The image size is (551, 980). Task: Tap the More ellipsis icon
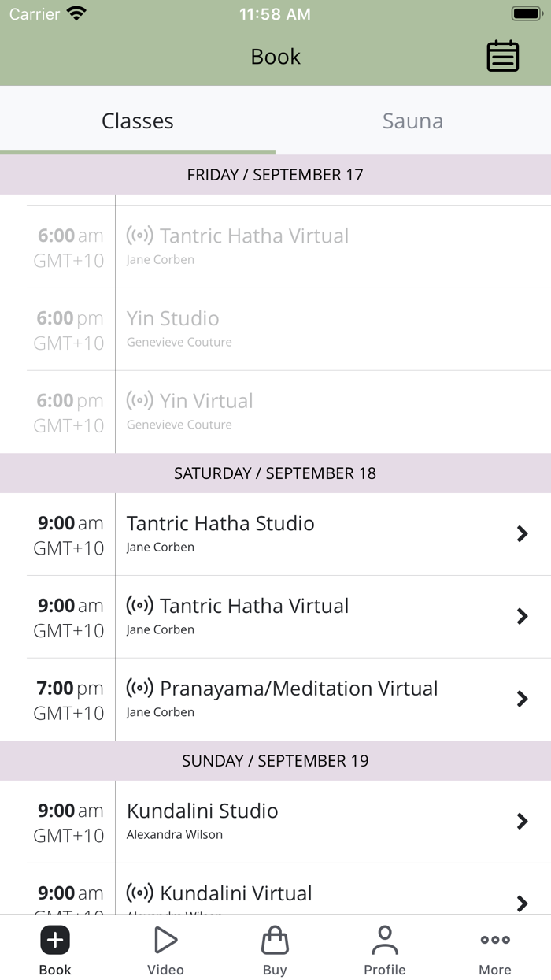pyautogui.click(x=494, y=939)
